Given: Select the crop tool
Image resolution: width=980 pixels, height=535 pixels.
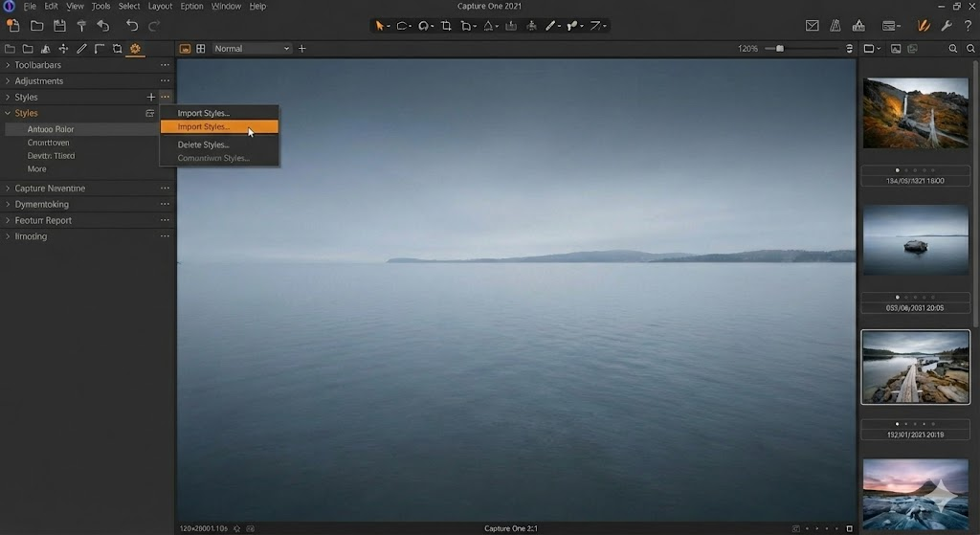Looking at the screenshot, I should [x=446, y=26].
